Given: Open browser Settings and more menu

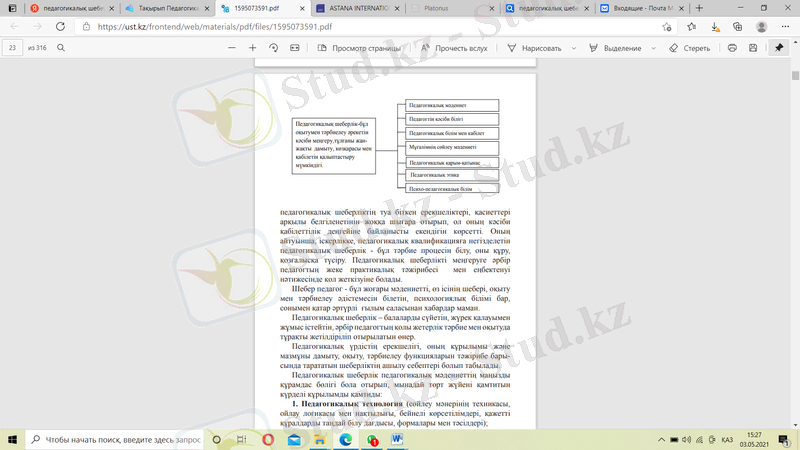Looking at the screenshot, I should 785,27.
